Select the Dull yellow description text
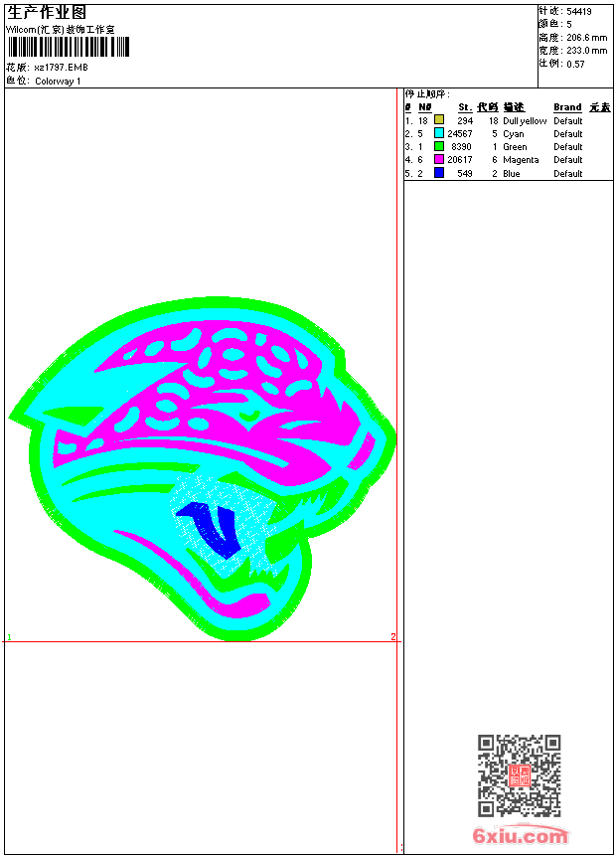 point(525,121)
